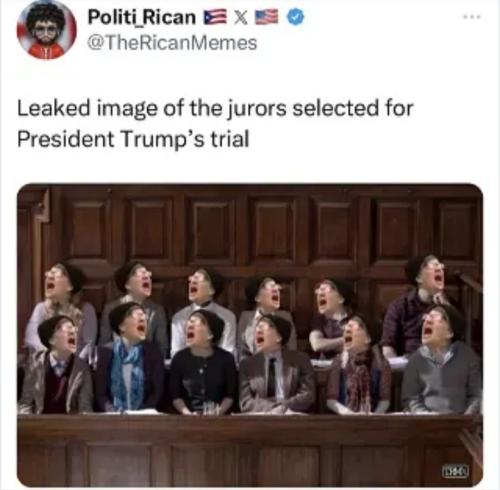Click the Puerto Rico flag emoji
Image resolution: width=500 pixels, height=490 pixels.
click(214, 17)
